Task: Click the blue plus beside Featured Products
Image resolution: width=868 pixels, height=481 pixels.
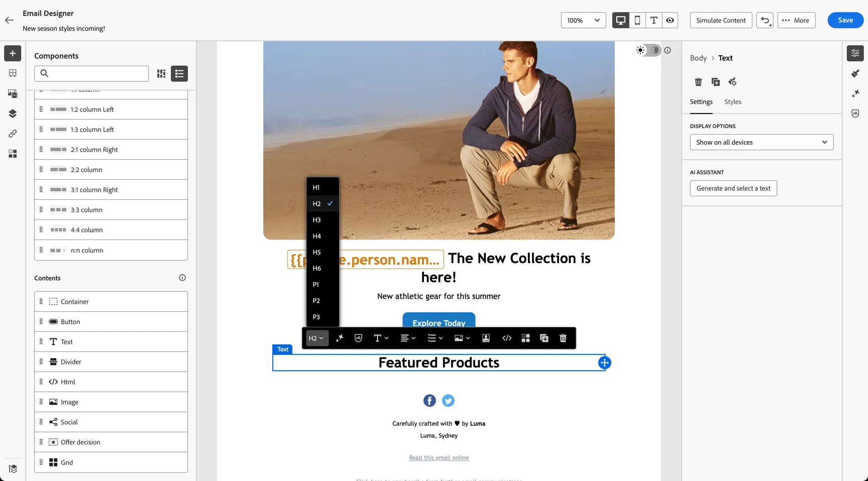Action: click(x=605, y=363)
